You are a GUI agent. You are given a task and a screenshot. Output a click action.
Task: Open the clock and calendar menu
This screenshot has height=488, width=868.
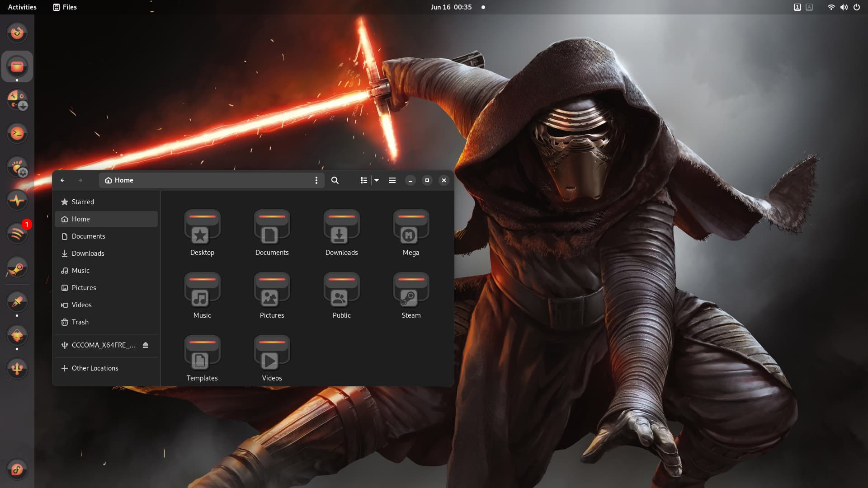451,7
